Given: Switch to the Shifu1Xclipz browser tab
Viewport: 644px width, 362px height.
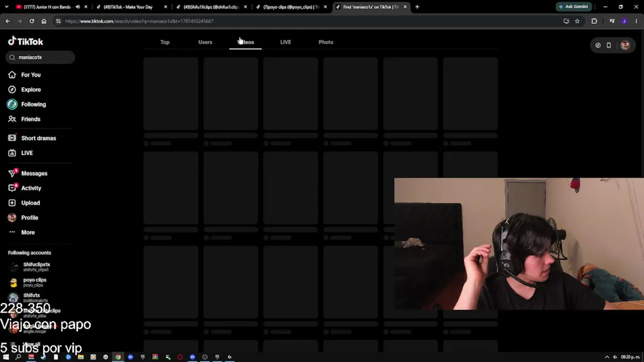Looking at the screenshot, I should (211, 7).
